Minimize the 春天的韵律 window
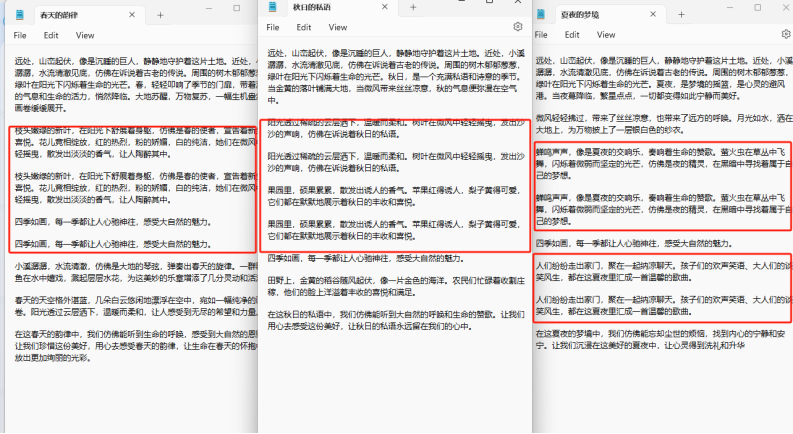 209,9
